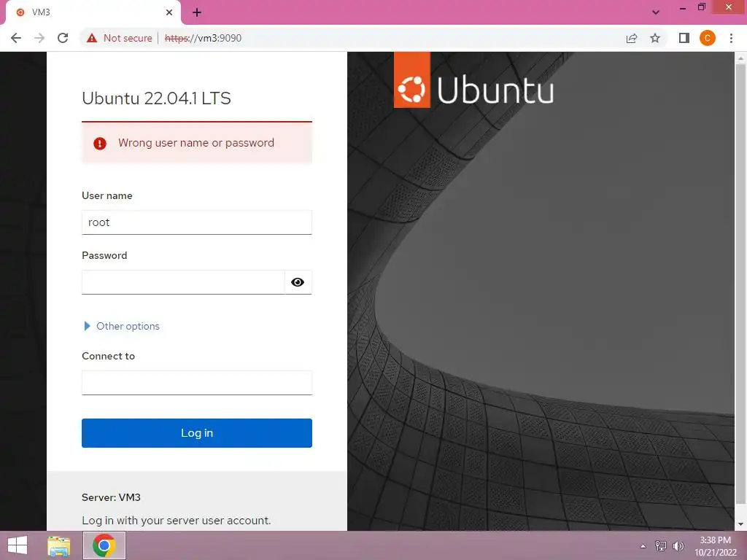Select the VM3 browser tab

coord(93,12)
